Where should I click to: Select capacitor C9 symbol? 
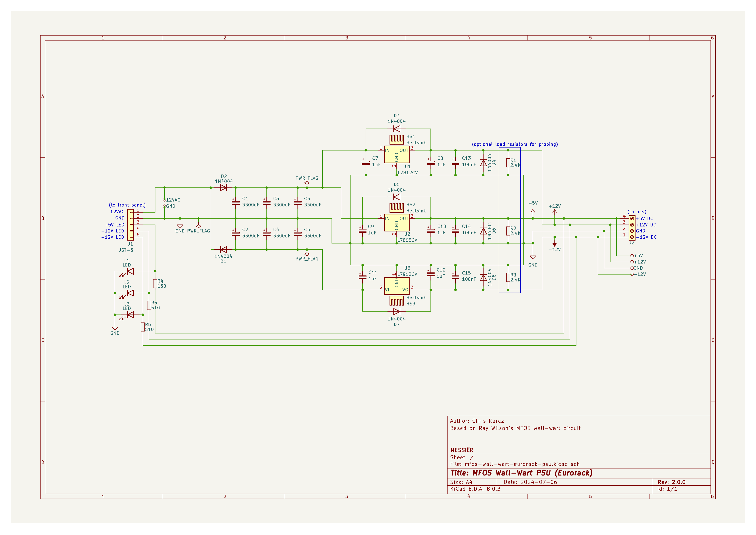tap(363, 231)
